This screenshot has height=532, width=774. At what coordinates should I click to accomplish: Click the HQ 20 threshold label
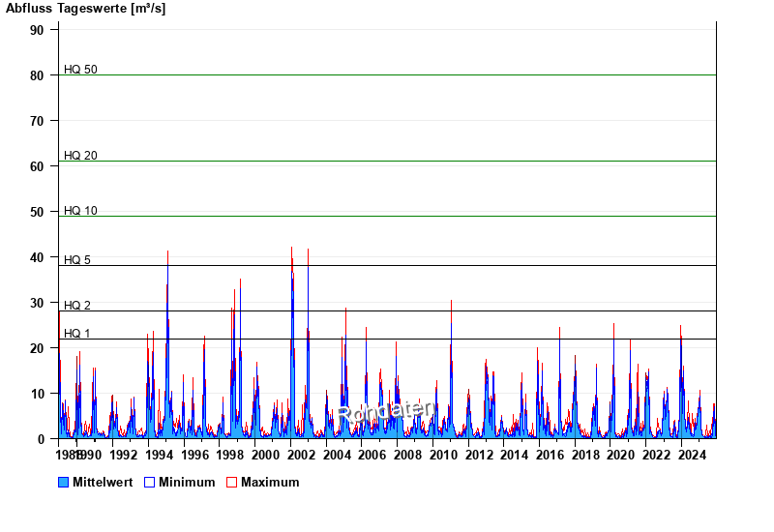(80, 156)
